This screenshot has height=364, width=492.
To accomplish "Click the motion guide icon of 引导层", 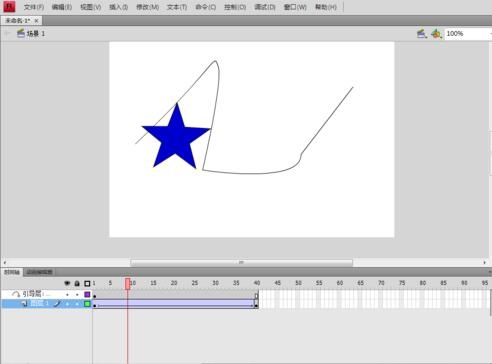I will (16, 294).
